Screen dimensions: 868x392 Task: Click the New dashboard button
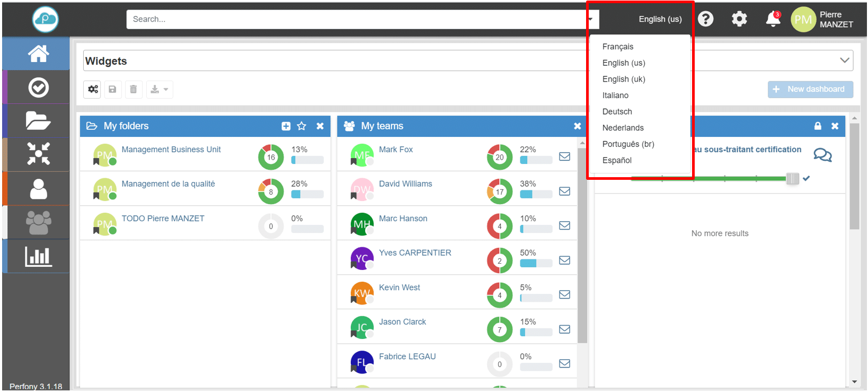click(x=810, y=89)
